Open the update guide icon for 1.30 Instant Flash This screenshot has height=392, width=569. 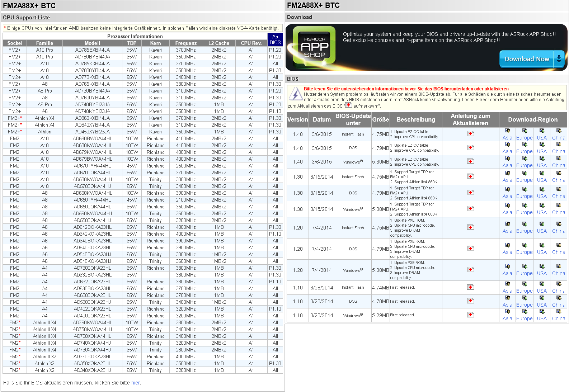click(x=471, y=176)
